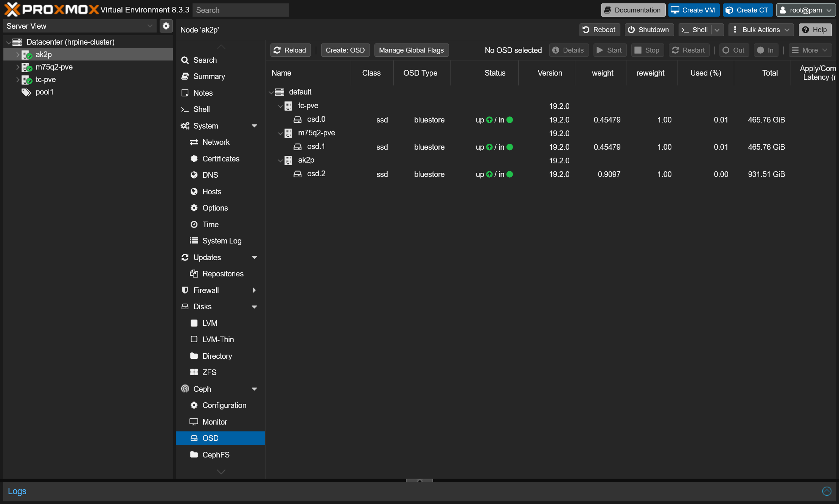839x504 pixels.
Task: Collapse the System menu section
Action: pos(254,126)
